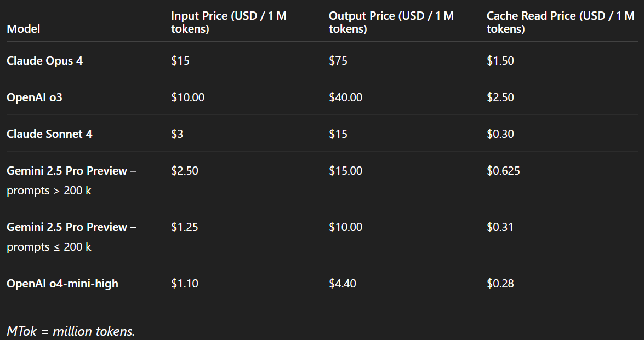Click the Cache Read Price column header
The width and height of the screenshot is (644, 340).
[560, 22]
